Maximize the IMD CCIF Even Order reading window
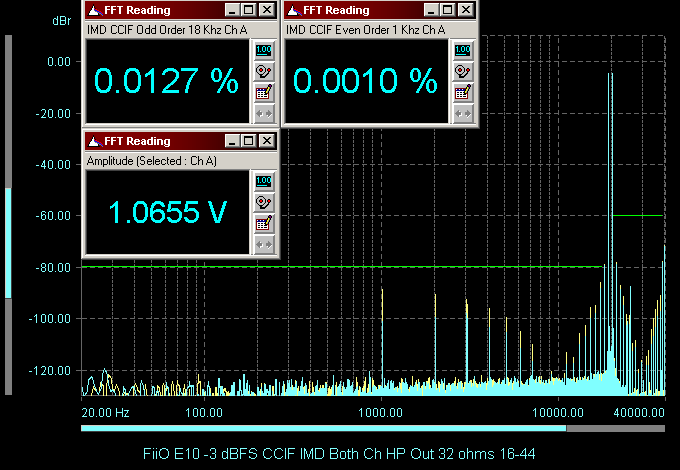 447,10
